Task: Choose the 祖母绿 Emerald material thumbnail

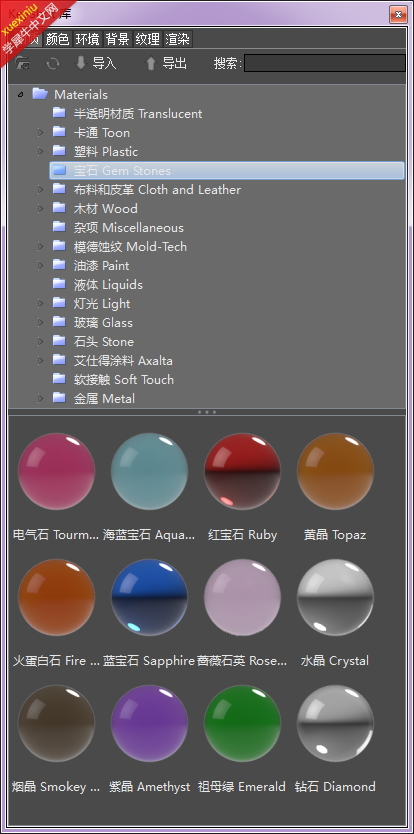Action: pyautogui.click(x=243, y=723)
